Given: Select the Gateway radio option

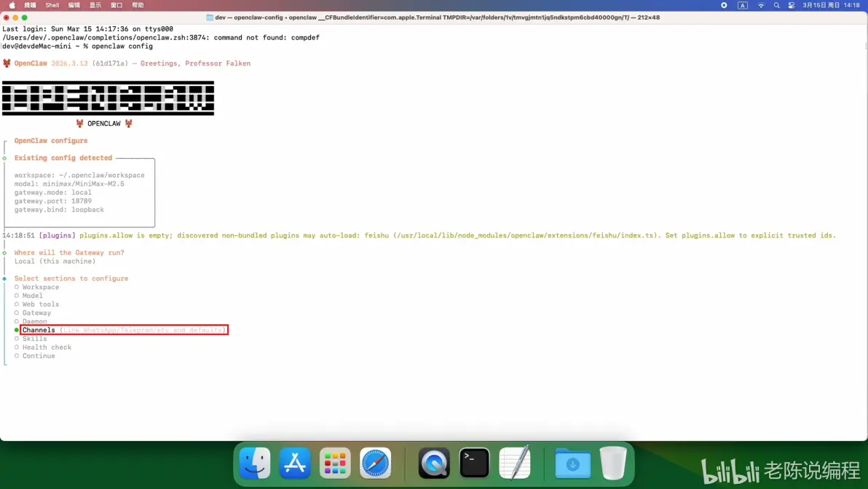Looking at the screenshot, I should pyautogui.click(x=17, y=313).
